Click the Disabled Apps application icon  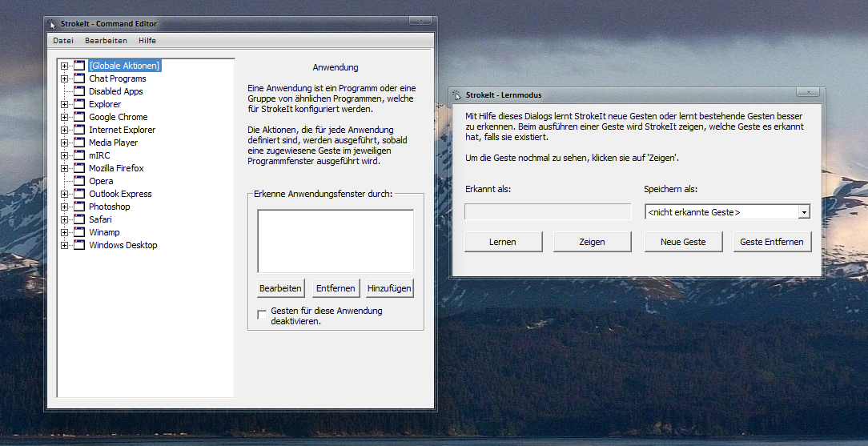click(79, 91)
